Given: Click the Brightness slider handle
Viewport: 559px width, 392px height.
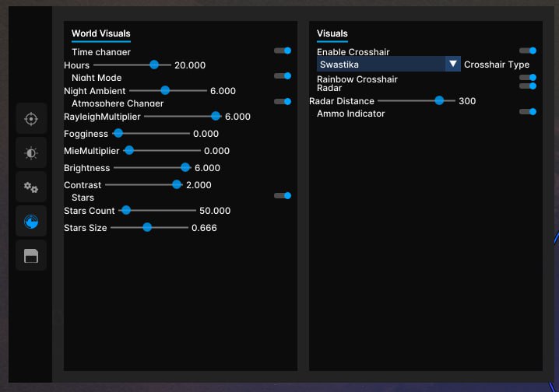Looking at the screenshot, I should [x=185, y=168].
